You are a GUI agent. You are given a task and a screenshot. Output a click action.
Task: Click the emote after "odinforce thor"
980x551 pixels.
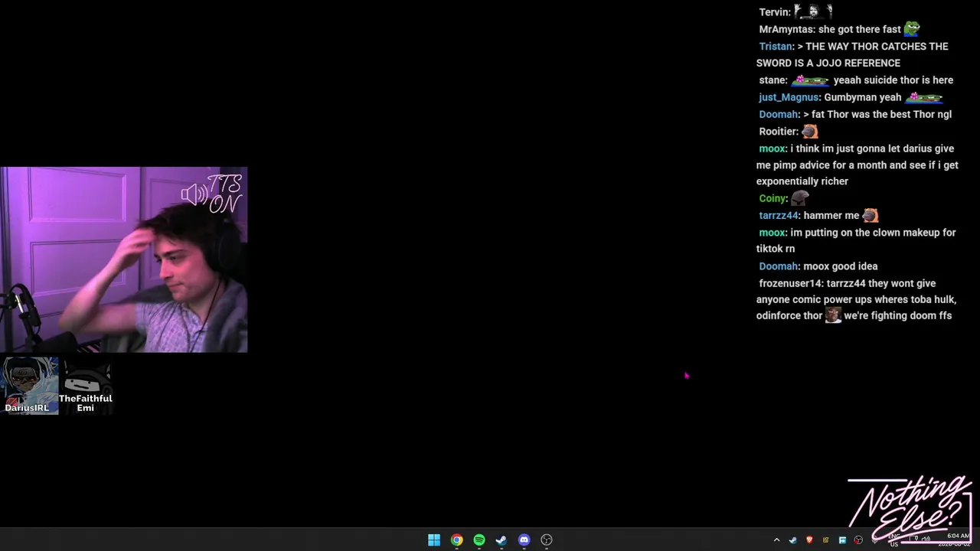pos(833,315)
